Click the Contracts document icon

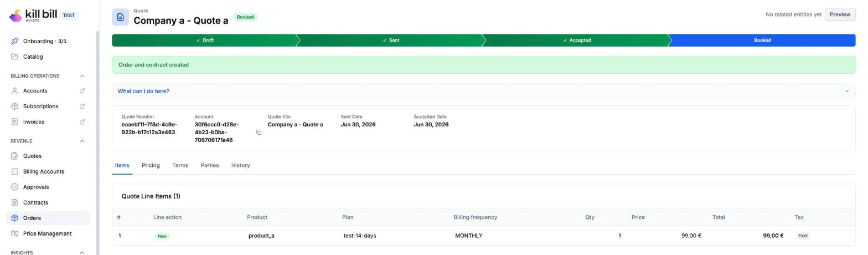15,203
